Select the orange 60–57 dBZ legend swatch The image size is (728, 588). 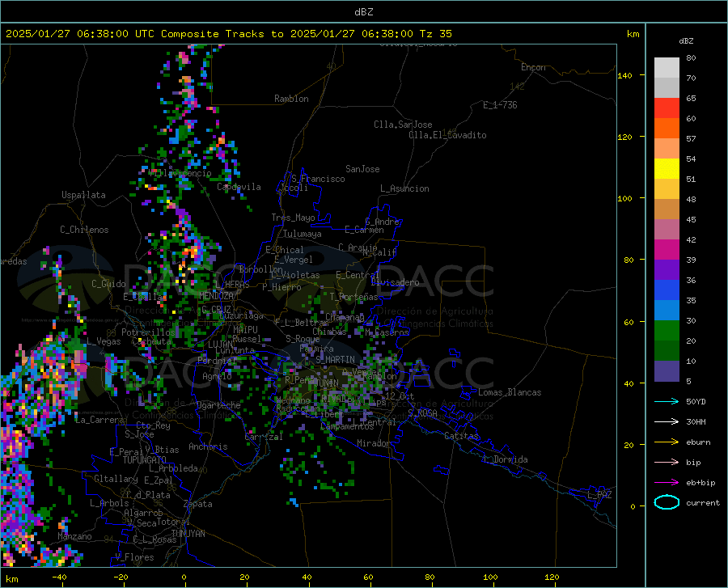667,129
